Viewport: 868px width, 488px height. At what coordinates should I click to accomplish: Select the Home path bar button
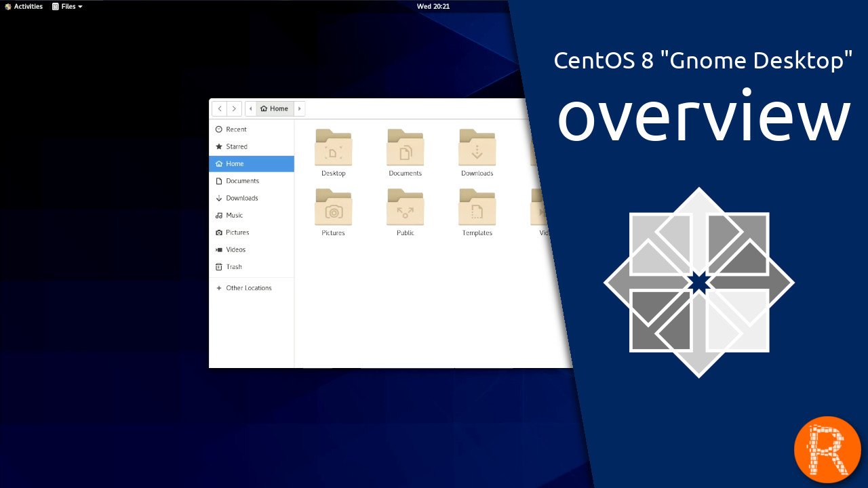point(275,108)
